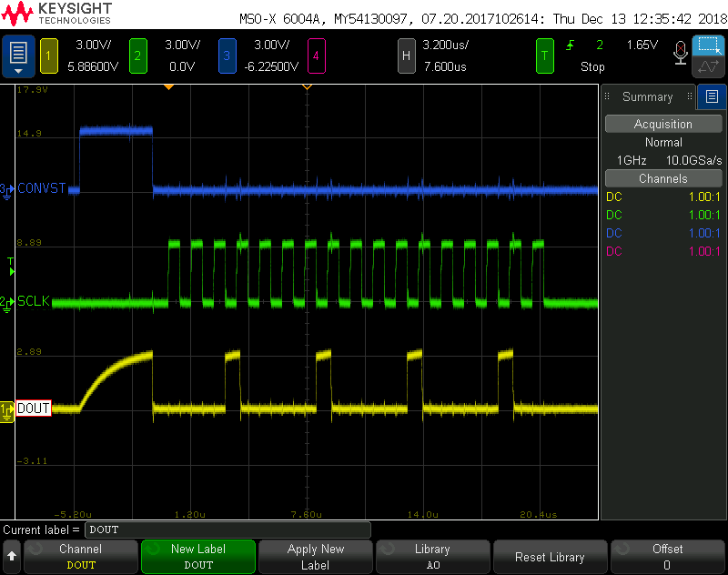Viewport: 728px width, 575px height.
Task: Toggle channel 1 yellow button
Action: (49, 56)
